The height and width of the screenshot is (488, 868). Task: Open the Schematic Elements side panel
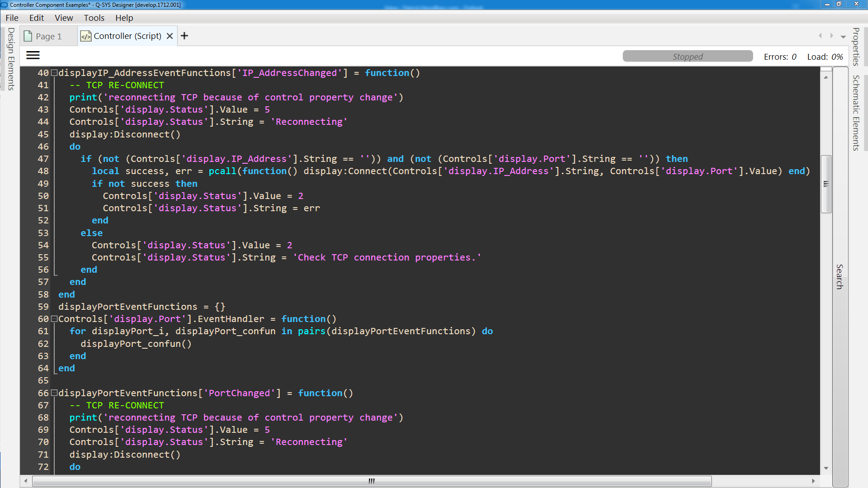856,113
